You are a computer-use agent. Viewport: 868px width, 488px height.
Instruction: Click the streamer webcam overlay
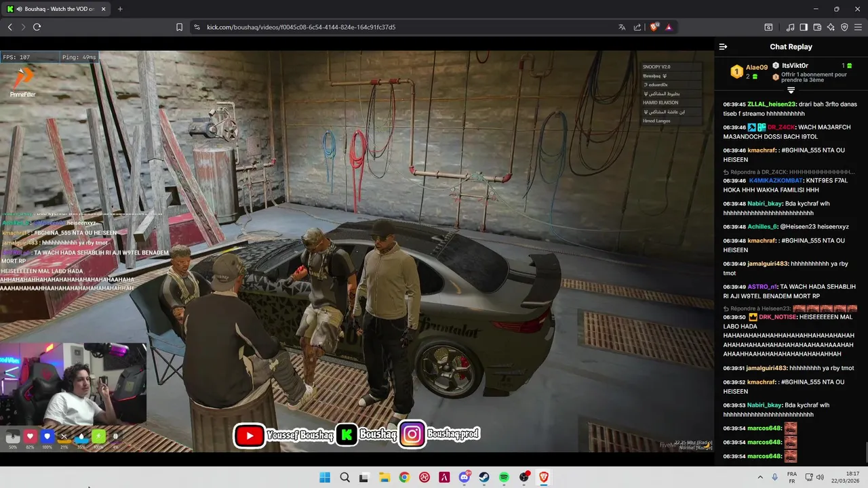pos(73,384)
